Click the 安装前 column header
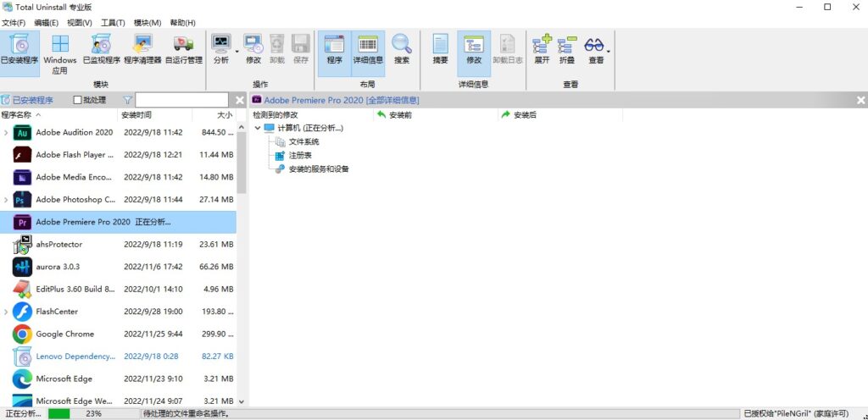Viewport: 868px width, 420px height. tap(437, 115)
